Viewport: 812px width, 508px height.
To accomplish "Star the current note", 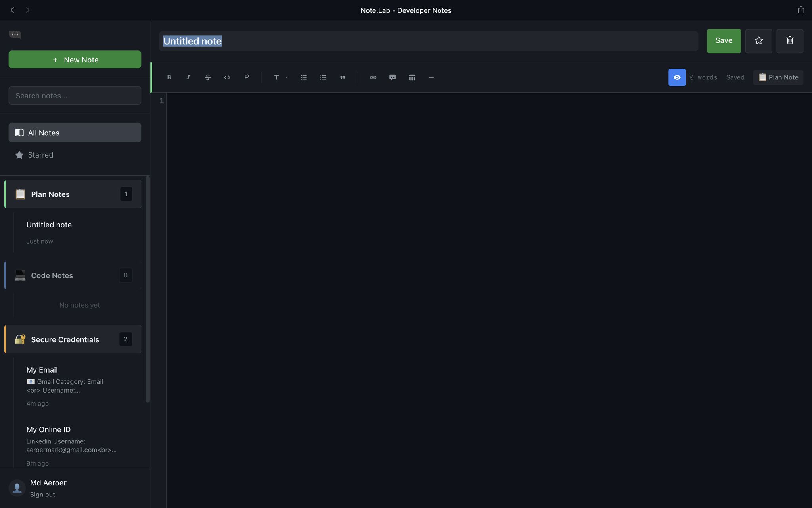I will [x=758, y=41].
